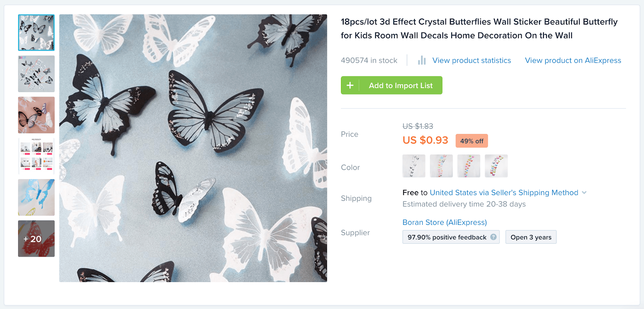Show the second thumbnail labeled BRUP

pos(36,74)
